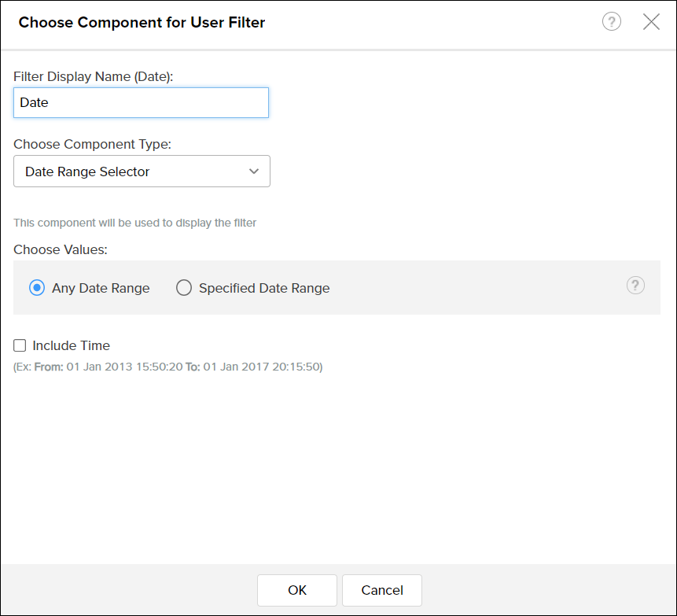Open the component type dropdown
The width and height of the screenshot is (677, 616).
click(142, 171)
